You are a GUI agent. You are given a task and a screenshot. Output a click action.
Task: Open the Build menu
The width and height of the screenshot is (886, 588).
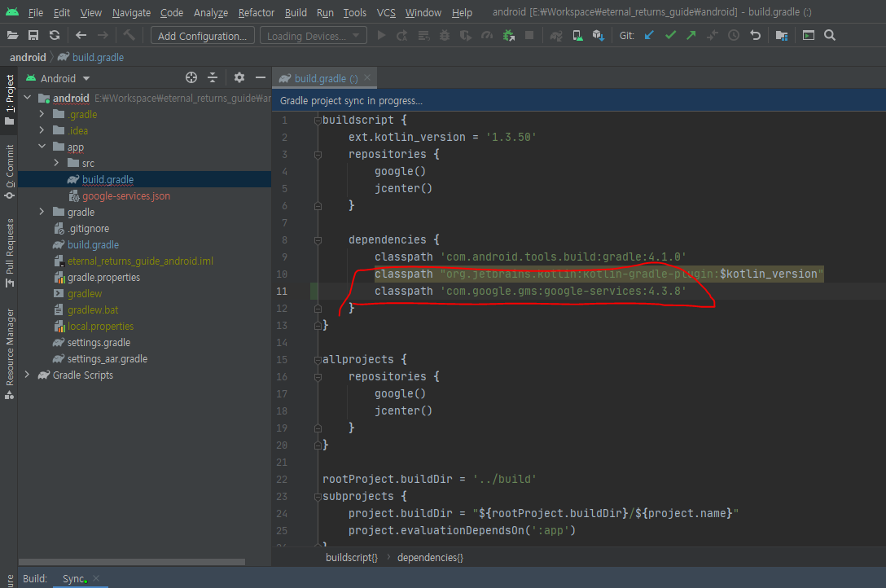[x=296, y=12]
